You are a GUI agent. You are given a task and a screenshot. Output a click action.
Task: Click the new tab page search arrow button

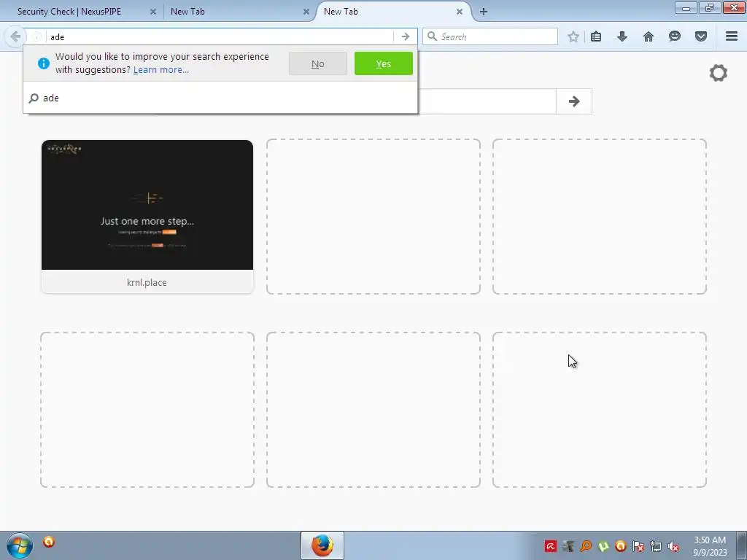(x=574, y=101)
